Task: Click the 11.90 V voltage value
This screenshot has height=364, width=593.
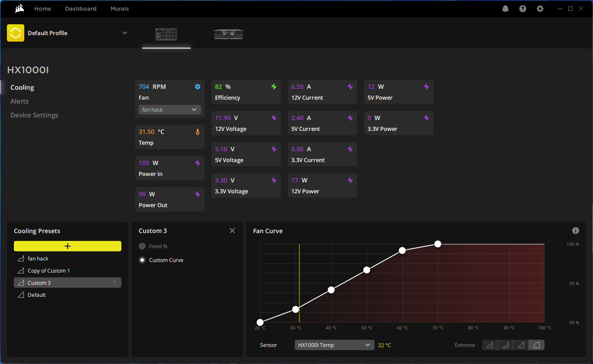Action: click(x=226, y=118)
